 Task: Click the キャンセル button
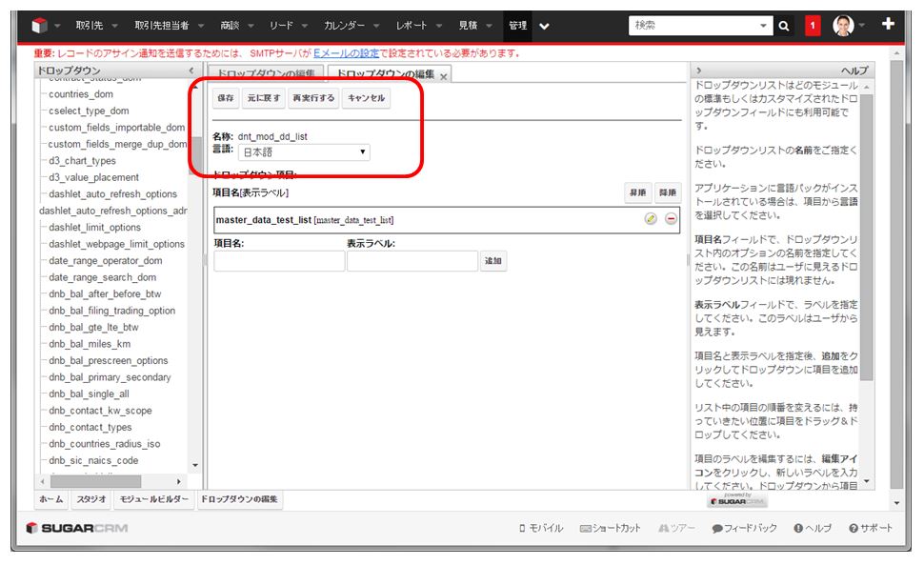(366, 98)
